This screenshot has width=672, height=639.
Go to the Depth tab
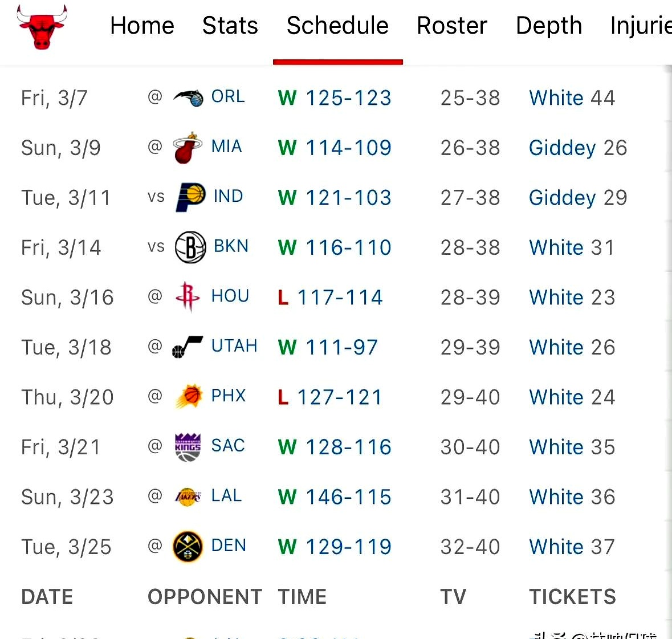pos(548,26)
